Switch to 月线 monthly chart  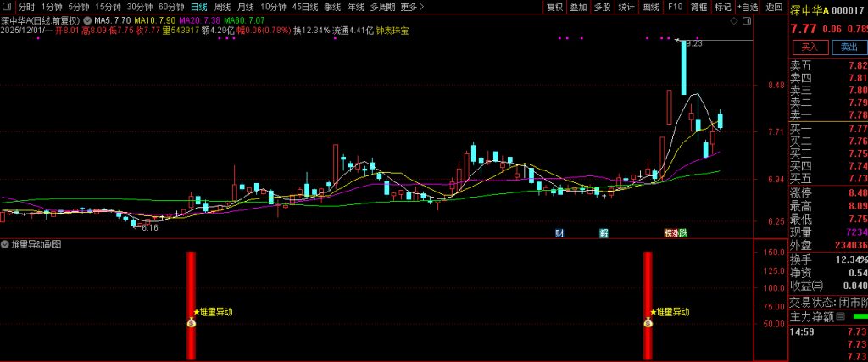245,7
